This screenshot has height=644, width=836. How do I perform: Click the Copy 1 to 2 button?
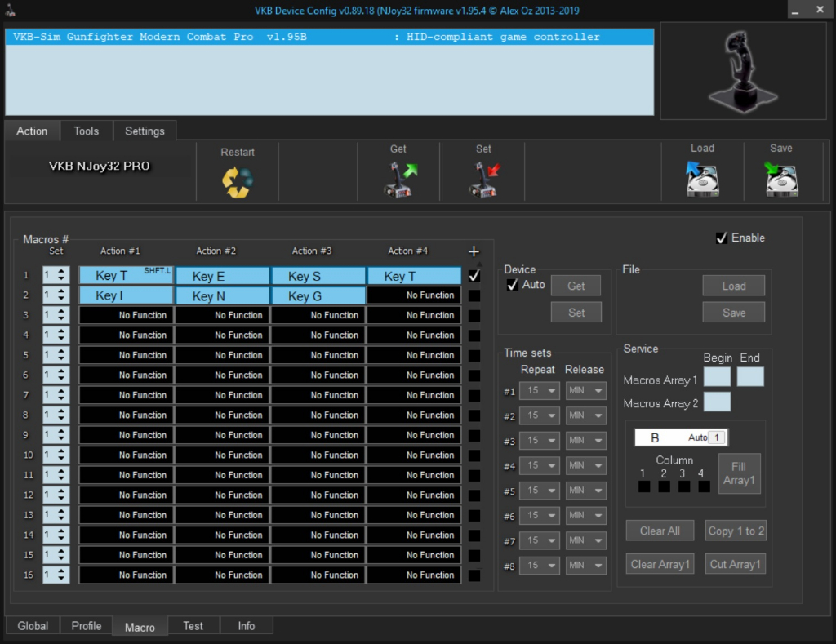736,531
